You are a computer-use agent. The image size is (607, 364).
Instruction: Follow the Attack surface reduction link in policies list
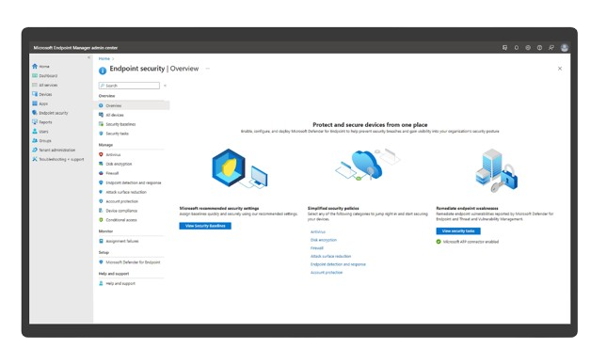330,257
